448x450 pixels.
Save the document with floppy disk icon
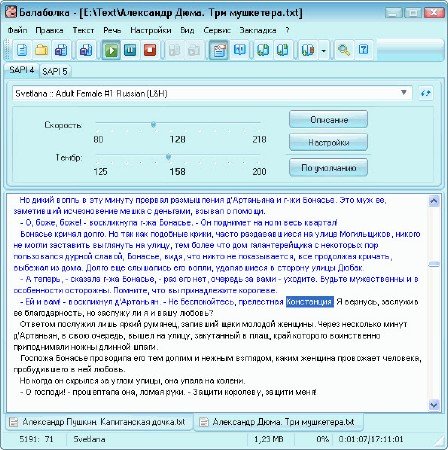[x=61, y=50]
